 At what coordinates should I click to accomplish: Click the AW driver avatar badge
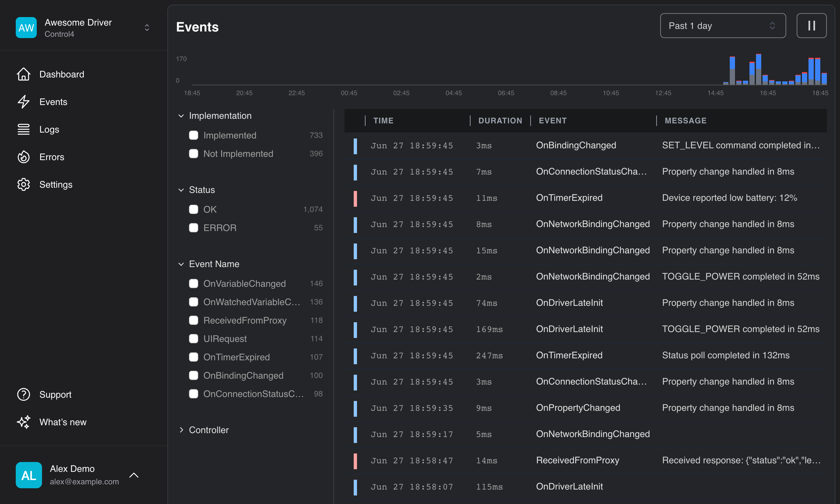[x=26, y=28]
